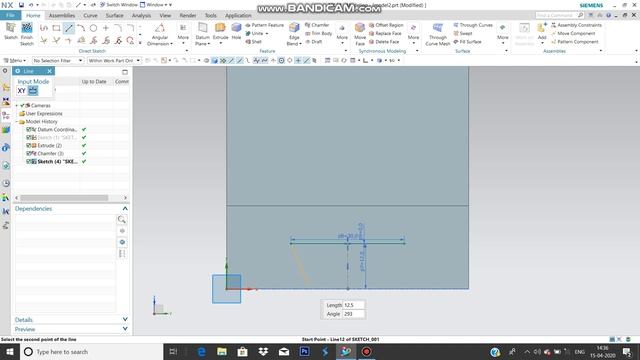Click the Through Curve Mesh icon
The width and height of the screenshot is (640, 360).
[438, 28]
